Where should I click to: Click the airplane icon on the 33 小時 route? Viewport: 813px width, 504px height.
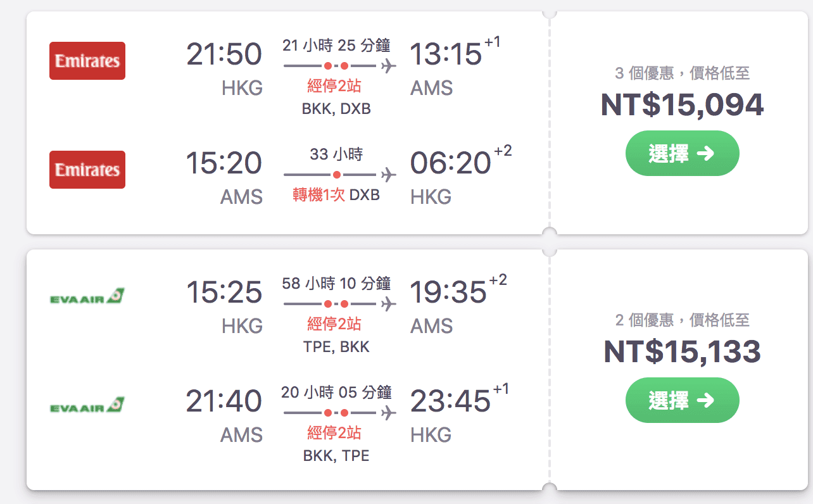tap(389, 175)
